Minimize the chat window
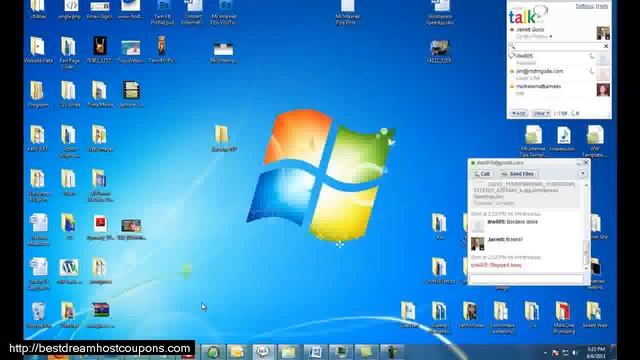640x360 pixels. (x=578, y=163)
